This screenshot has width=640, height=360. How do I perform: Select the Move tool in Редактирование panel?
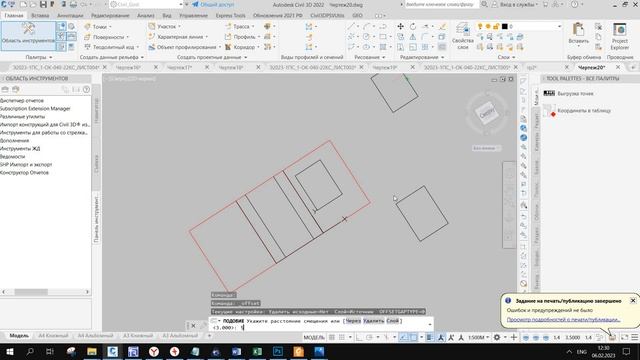pos(400,26)
